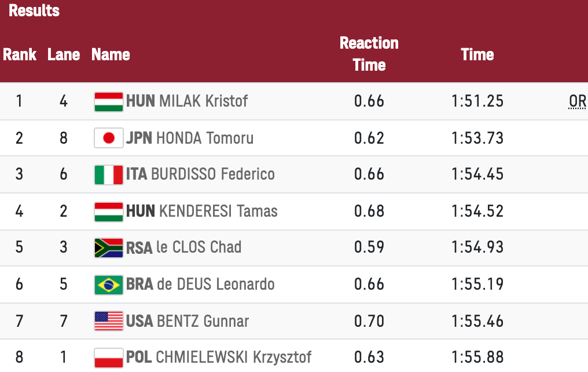Open HONDA Tomoru athlete link

click(205, 138)
